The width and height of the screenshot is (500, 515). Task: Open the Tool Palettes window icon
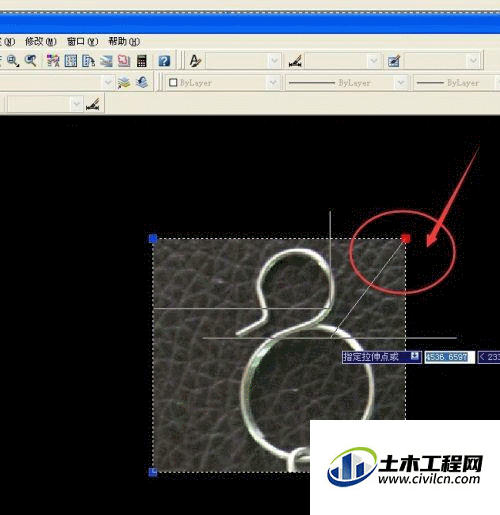[88, 61]
